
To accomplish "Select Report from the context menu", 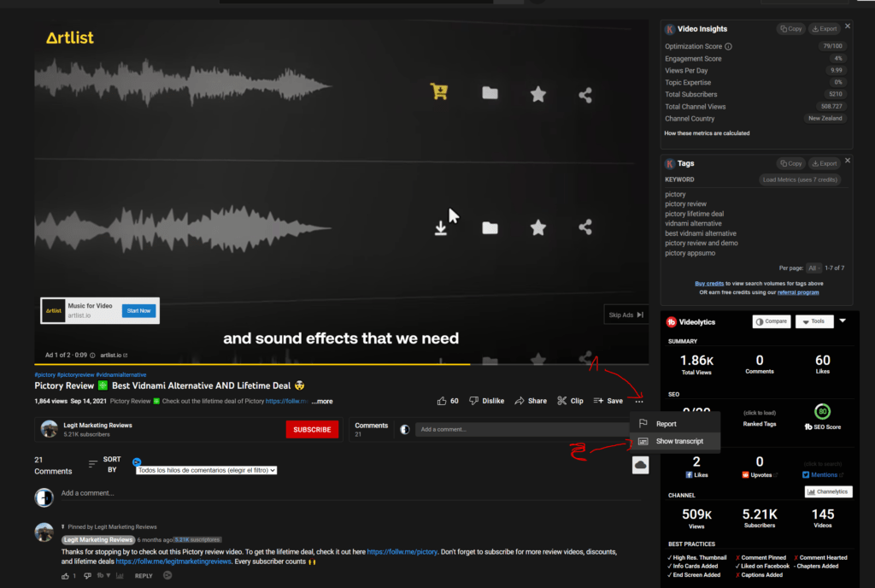I will click(x=675, y=424).
